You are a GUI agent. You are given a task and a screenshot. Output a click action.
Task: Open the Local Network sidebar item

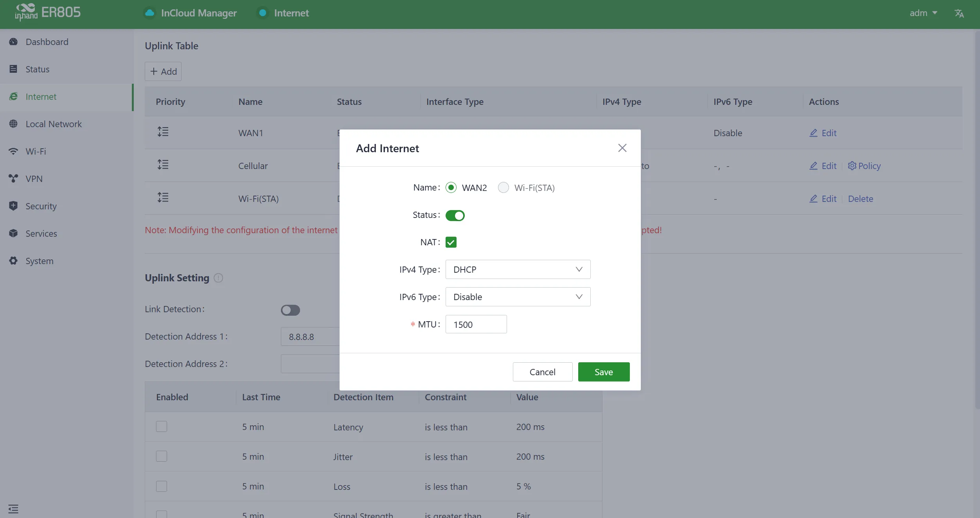click(x=67, y=124)
